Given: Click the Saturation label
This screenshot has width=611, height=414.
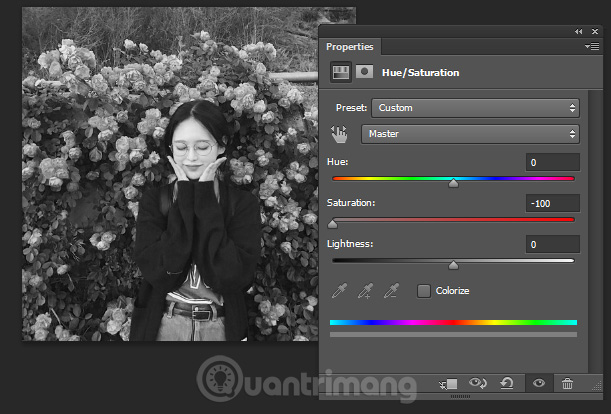Looking at the screenshot, I should point(351,203).
